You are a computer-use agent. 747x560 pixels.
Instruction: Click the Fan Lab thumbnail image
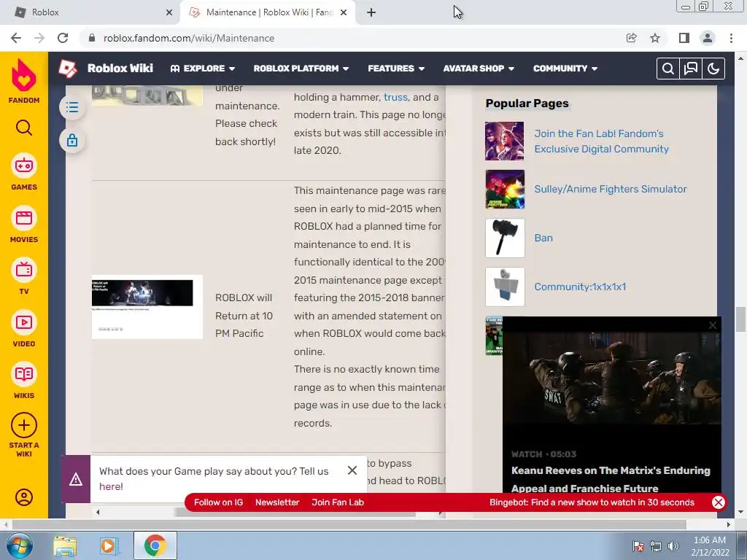point(505,141)
